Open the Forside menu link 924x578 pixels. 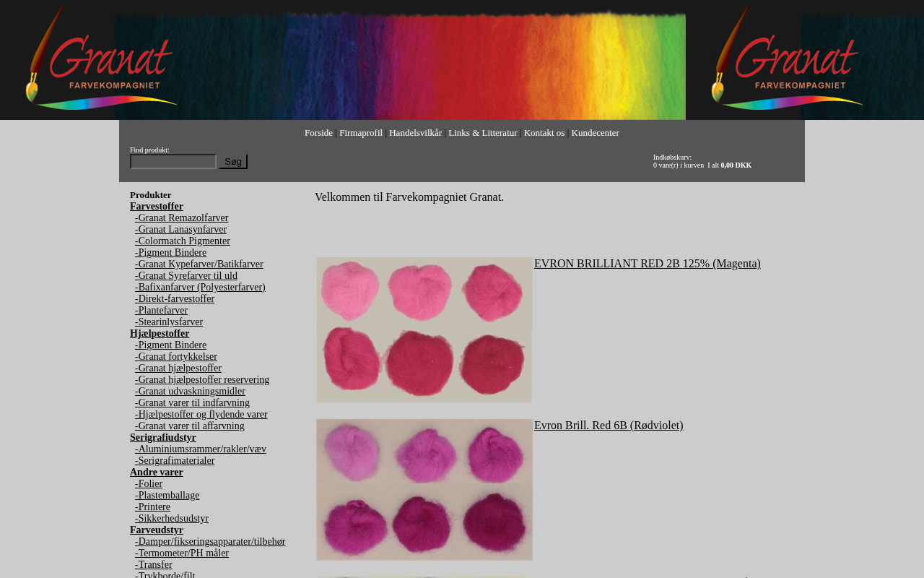coord(318,133)
